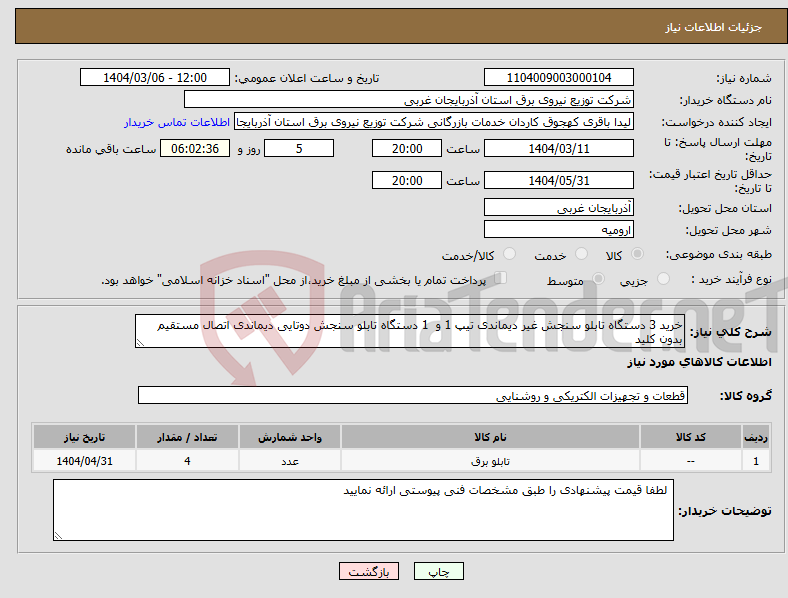Select the خدمت radio button
This screenshot has width=788, height=598.
[581, 254]
